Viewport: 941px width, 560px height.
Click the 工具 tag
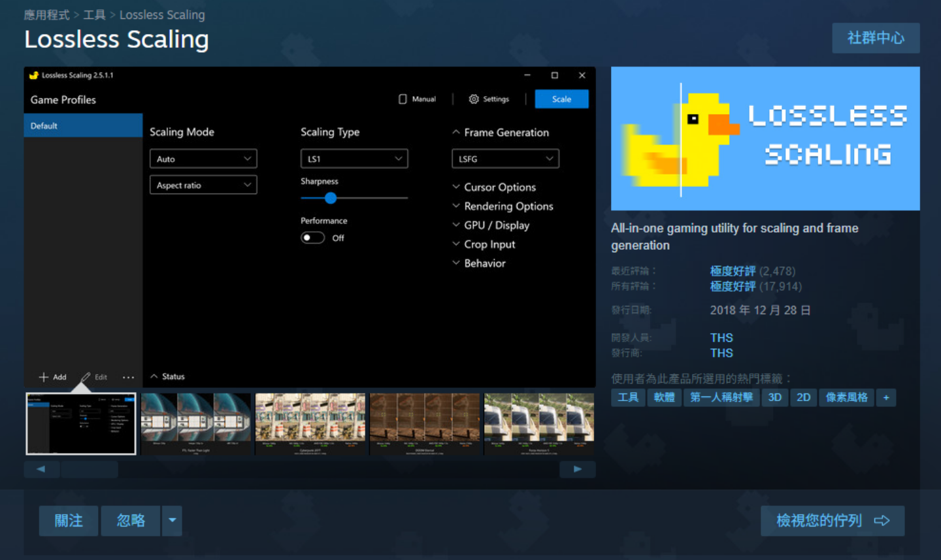[628, 397]
